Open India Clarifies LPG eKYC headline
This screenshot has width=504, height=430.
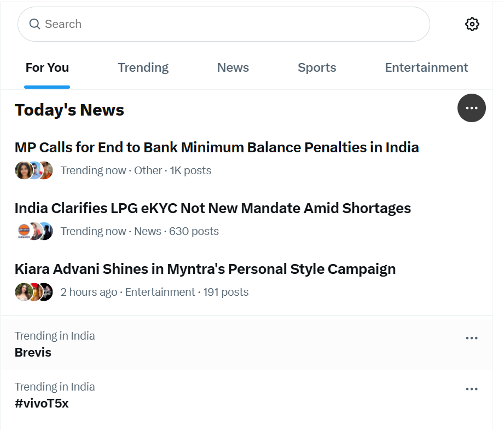click(212, 208)
